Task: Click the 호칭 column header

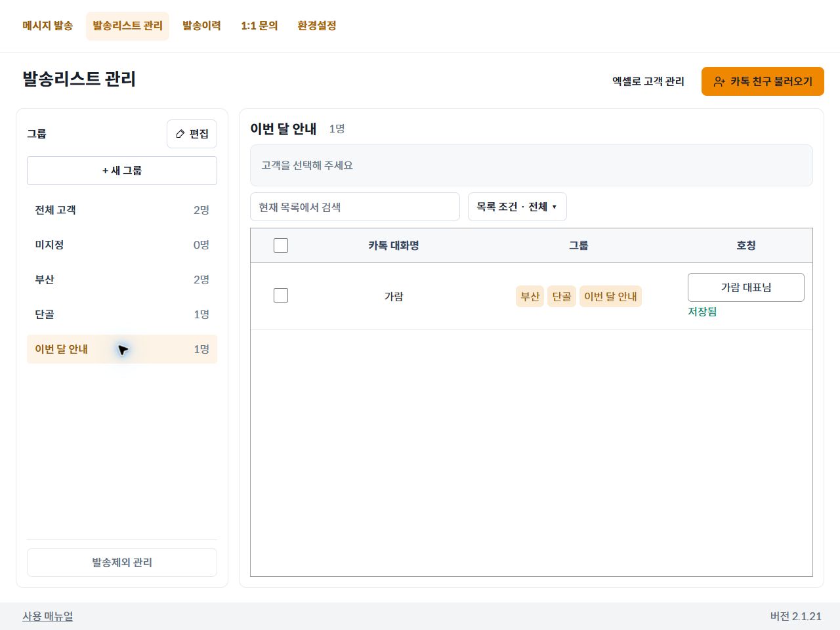Action: point(746,245)
